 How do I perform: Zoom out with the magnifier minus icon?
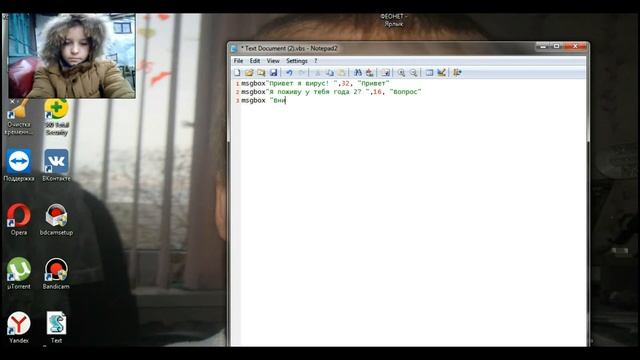coord(413,73)
